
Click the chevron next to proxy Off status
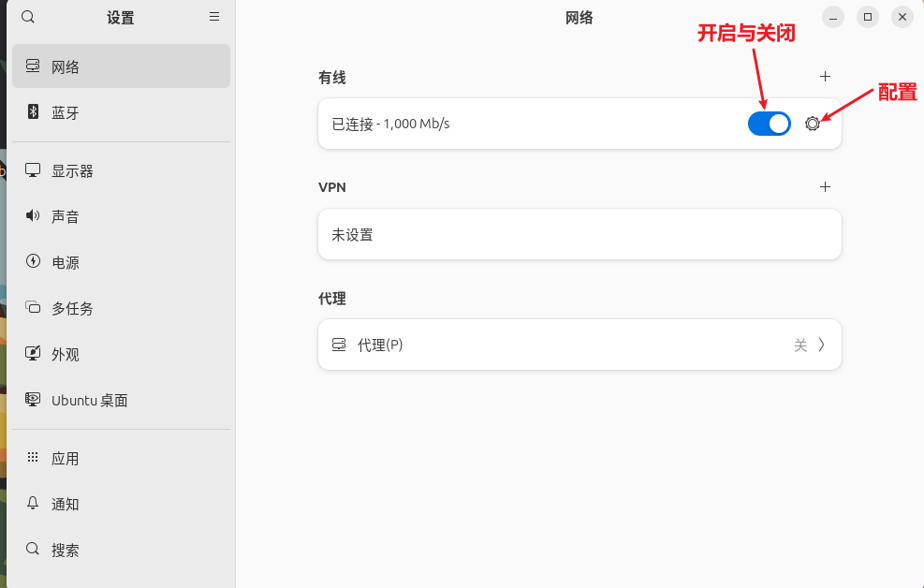click(x=822, y=345)
